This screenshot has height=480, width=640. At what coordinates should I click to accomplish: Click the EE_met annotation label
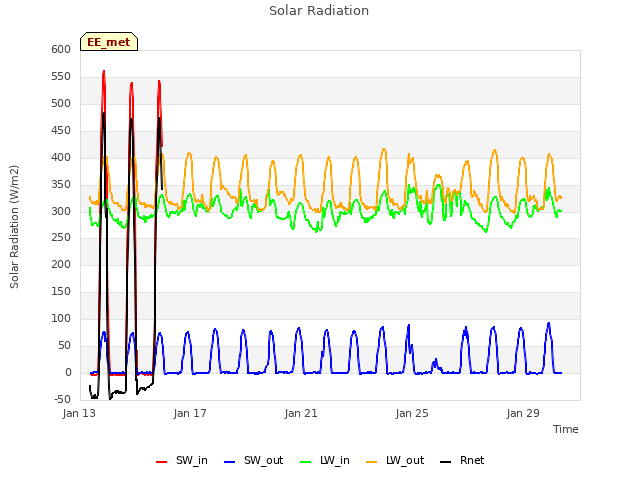(x=109, y=42)
